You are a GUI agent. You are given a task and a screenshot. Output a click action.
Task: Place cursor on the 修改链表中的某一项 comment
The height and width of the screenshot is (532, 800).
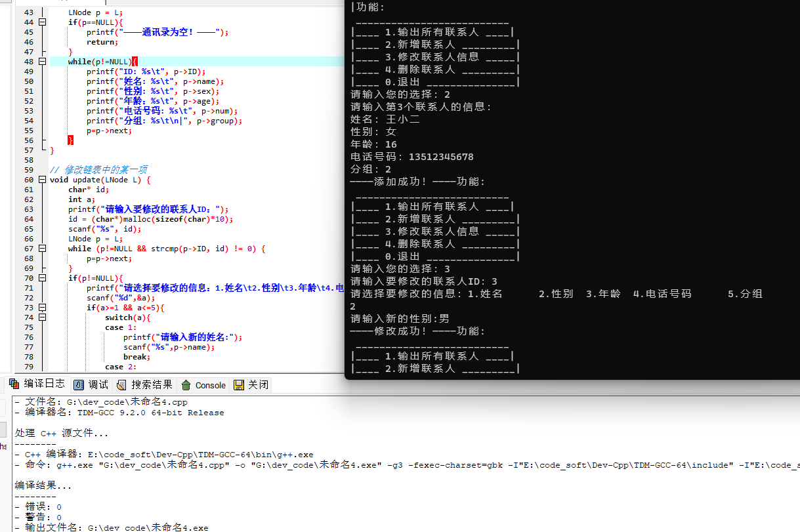(105, 170)
